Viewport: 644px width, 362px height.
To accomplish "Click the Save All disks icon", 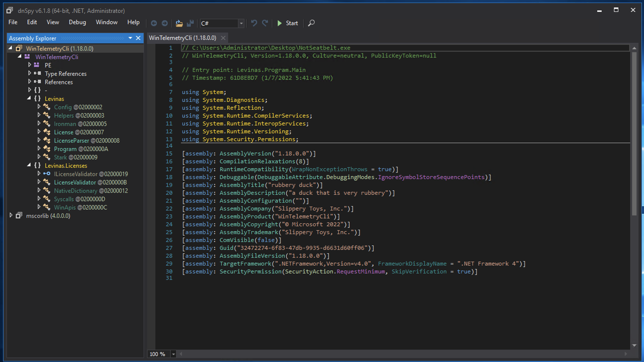I will [190, 23].
